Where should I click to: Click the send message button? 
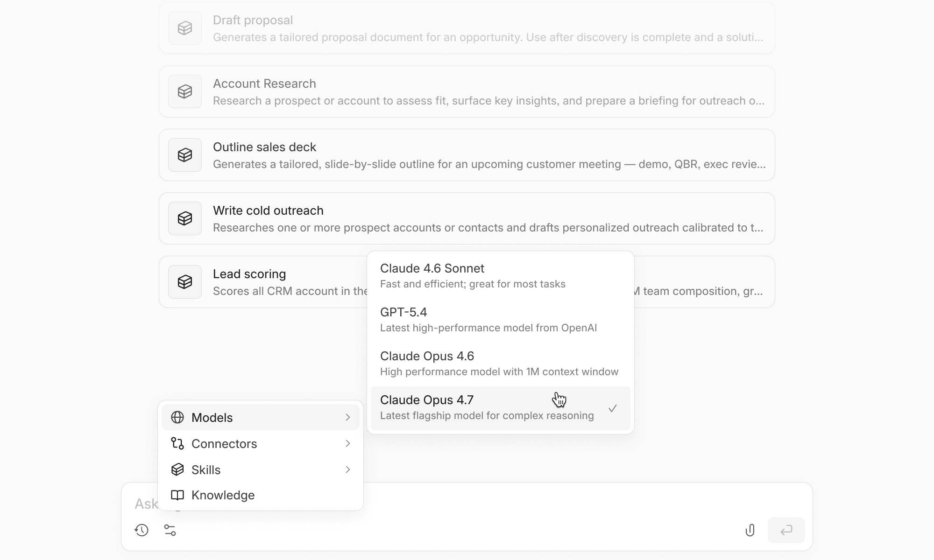click(787, 530)
